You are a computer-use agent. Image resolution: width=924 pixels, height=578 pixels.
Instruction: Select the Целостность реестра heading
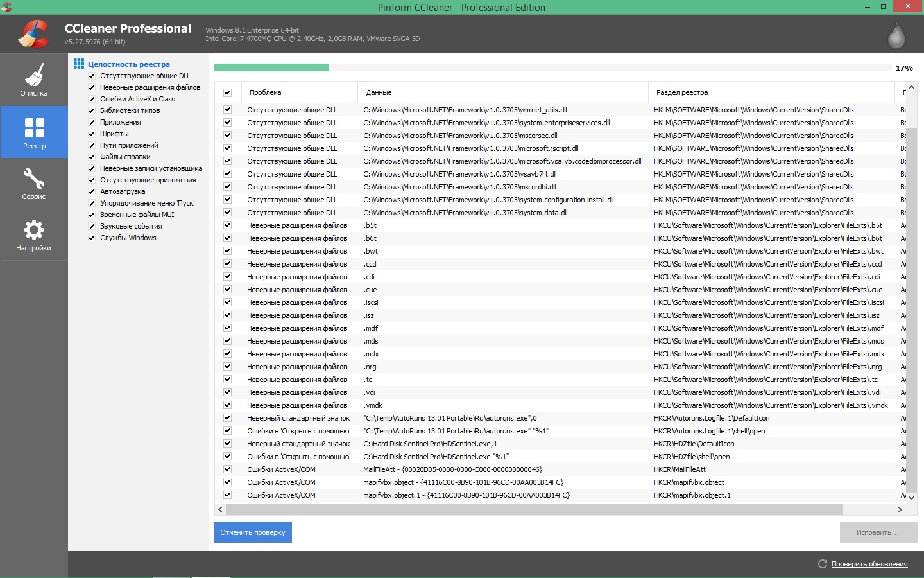click(x=129, y=64)
